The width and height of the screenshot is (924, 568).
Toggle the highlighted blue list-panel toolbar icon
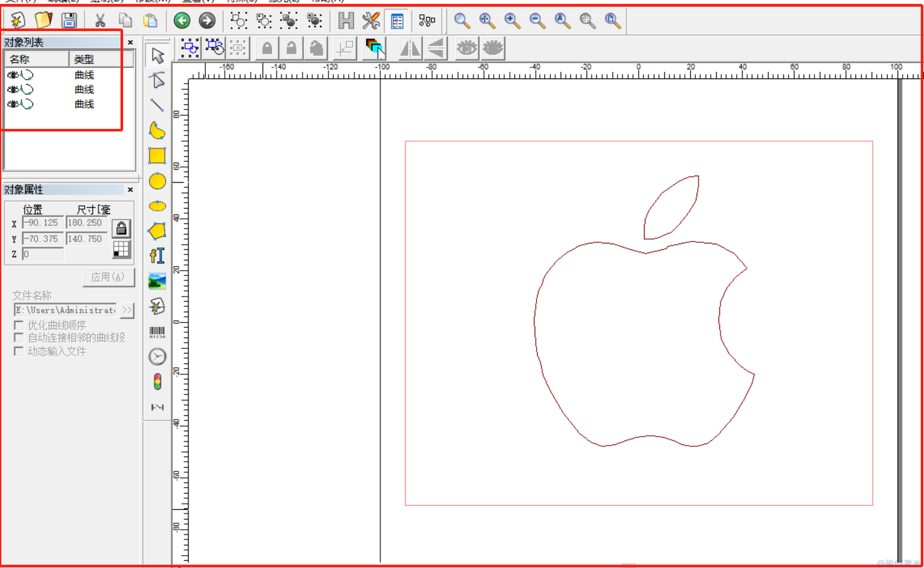(x=397, y=21)
